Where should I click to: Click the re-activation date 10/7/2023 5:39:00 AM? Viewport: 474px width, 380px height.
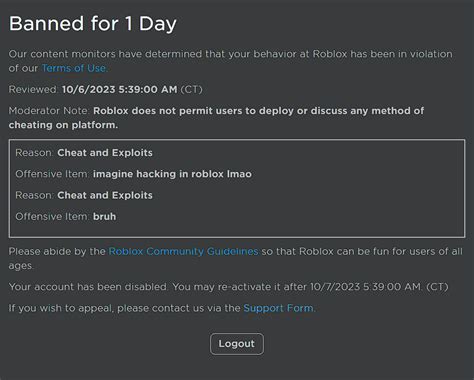pos(365,287)
